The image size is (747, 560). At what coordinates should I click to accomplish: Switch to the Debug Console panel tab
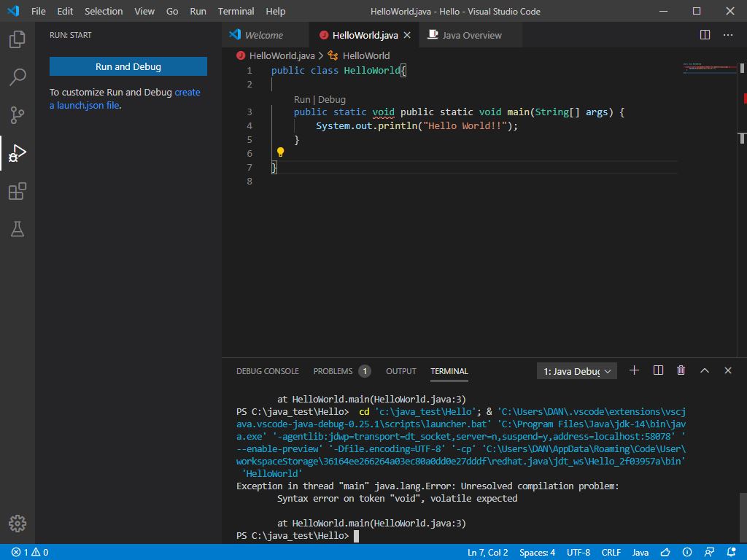[x=267, y=371]
